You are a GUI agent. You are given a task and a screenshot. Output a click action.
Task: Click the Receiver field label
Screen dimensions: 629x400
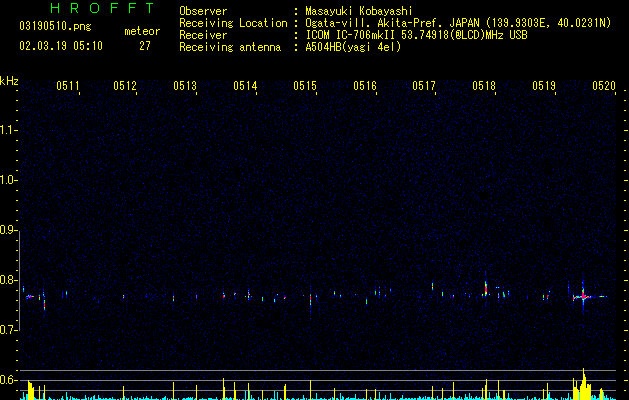[x=203, y=35]
